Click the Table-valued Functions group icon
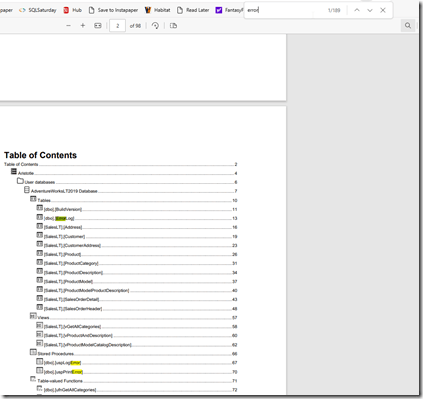Image resolution: width=423 pixels, height=399 pixels. click(x=33, y=379)
